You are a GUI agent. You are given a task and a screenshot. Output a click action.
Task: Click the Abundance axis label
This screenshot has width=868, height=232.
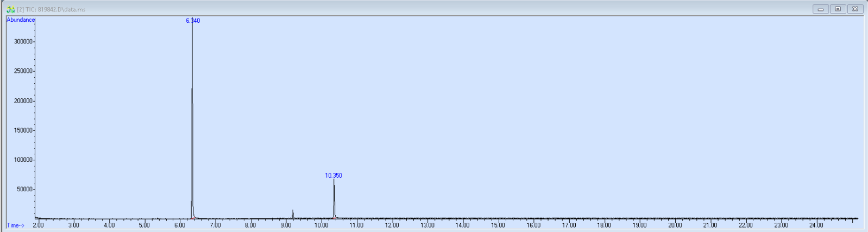click(x=21, y=20)
